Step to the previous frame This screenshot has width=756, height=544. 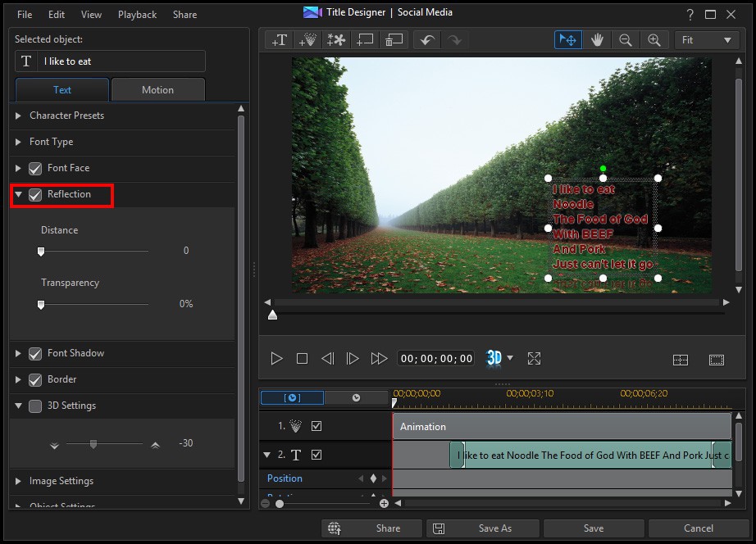[328, 359]
